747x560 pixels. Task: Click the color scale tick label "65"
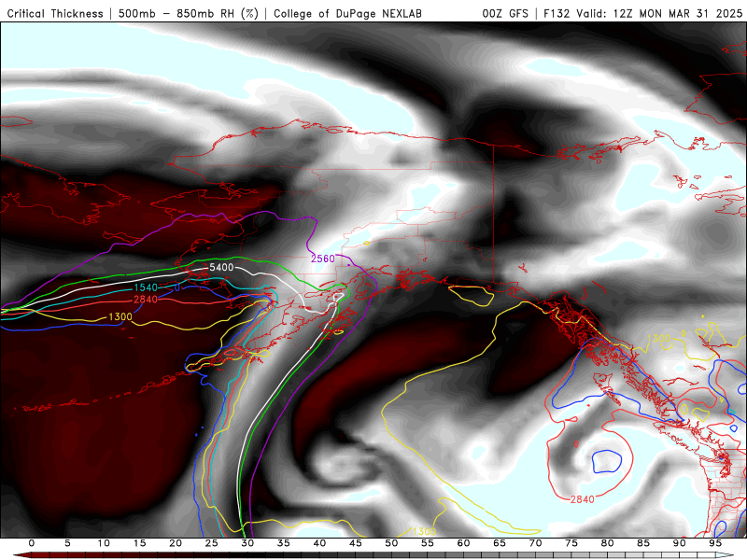point(500,543)
